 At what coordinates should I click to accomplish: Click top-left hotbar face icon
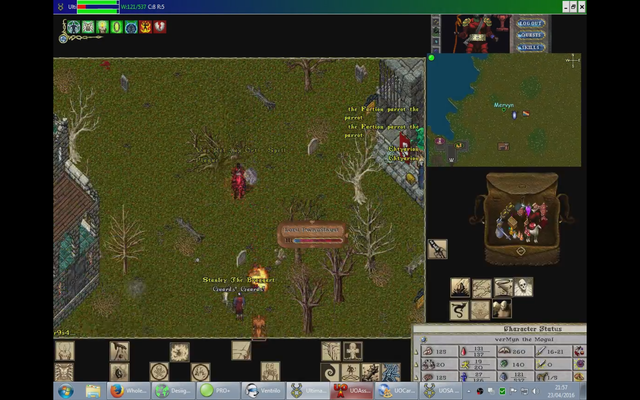tap(65, 351)
